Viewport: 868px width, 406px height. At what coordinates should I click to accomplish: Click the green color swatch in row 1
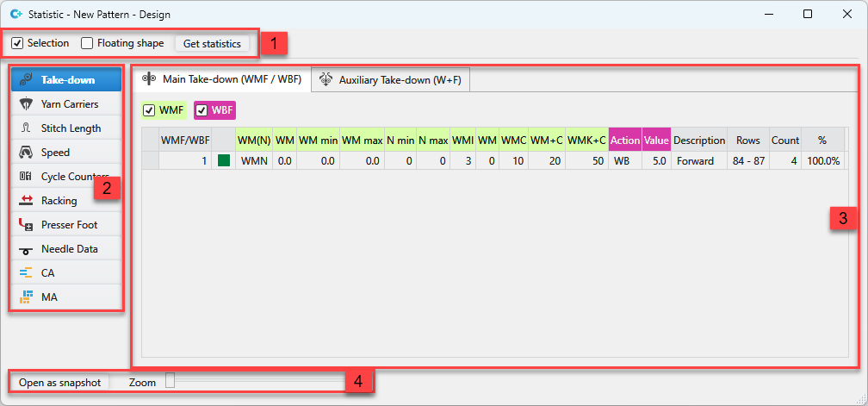(224, 161)
